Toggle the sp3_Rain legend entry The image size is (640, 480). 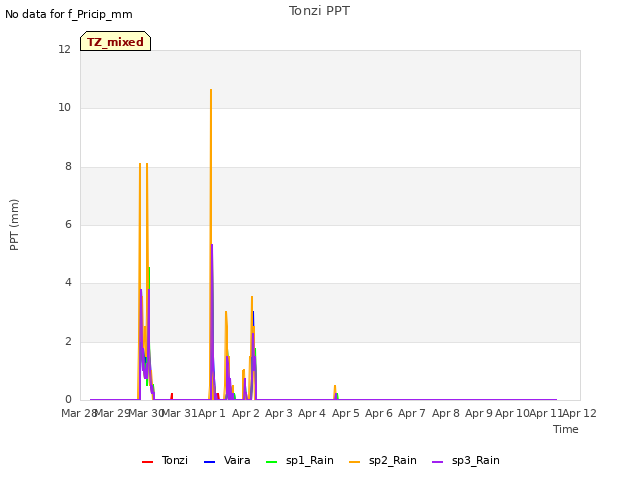click(466, 460)
